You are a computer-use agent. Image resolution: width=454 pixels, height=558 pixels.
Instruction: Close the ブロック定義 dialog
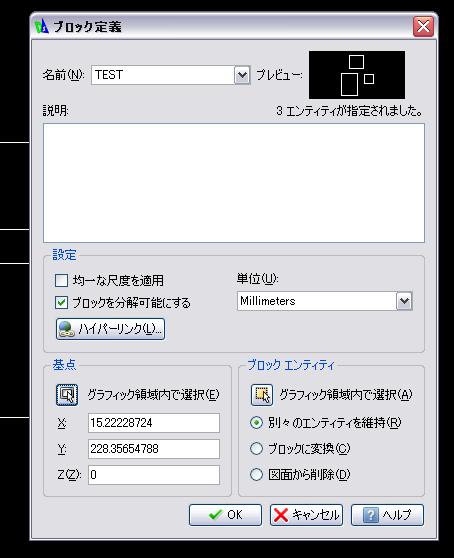click(x=423, y=26)
